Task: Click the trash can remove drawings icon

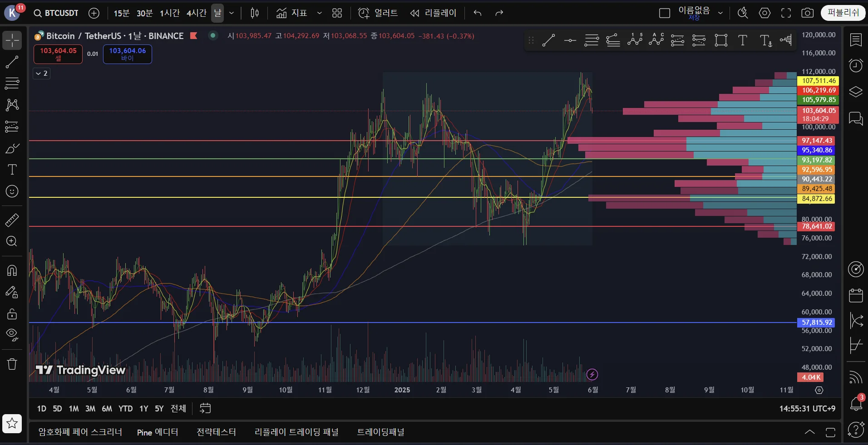Action: point(12,364)
